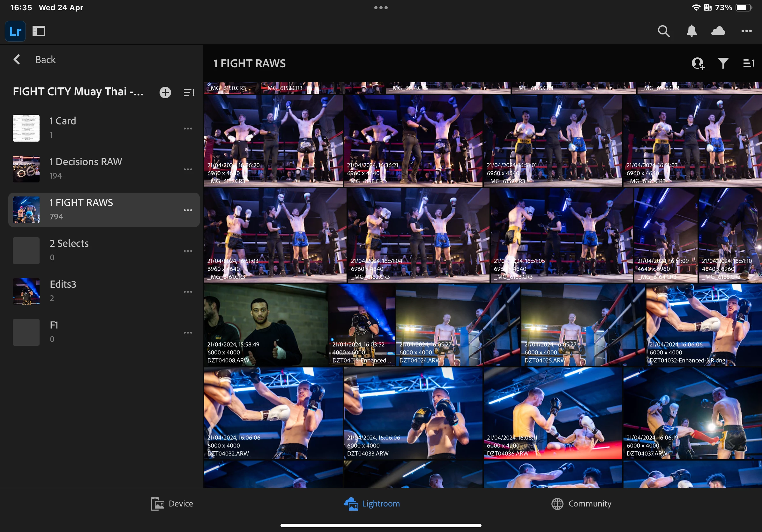Image resolution: width=762 pixels, height=532 pixels.
Task: Switch to the Device tab
Action: [172, 504]
